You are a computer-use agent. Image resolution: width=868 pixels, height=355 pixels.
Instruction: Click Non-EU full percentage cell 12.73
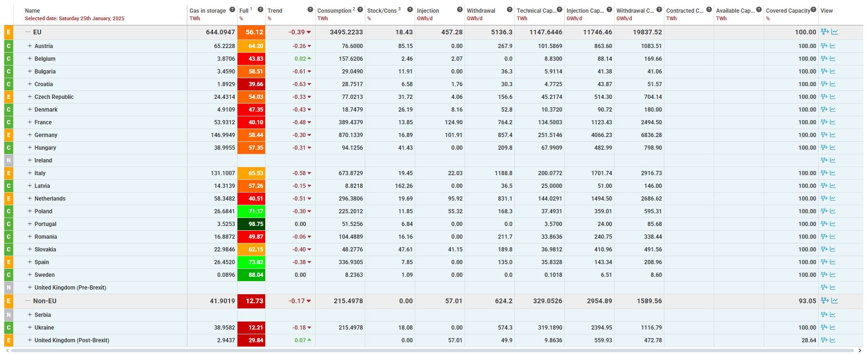(251, 301)
